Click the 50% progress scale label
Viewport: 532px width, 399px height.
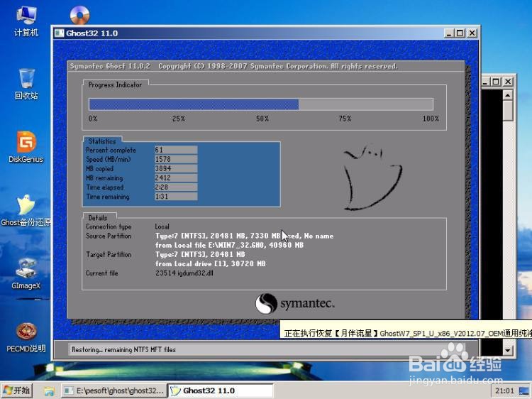(x=262, y=119)
